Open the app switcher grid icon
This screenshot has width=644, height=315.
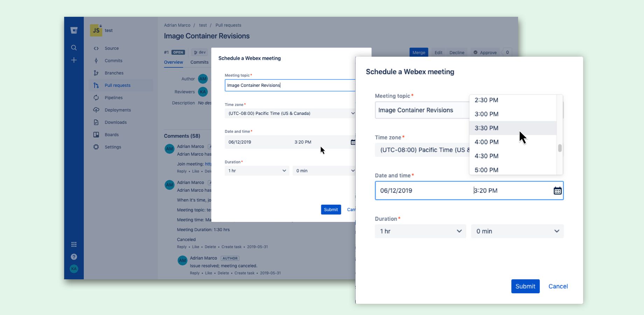click(74, 244)
